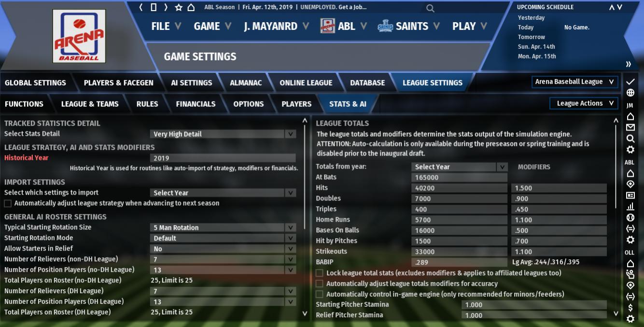Toggle Lock league total stats checkbox
This screenshot has height=327, width=644.
coord(319,273)
